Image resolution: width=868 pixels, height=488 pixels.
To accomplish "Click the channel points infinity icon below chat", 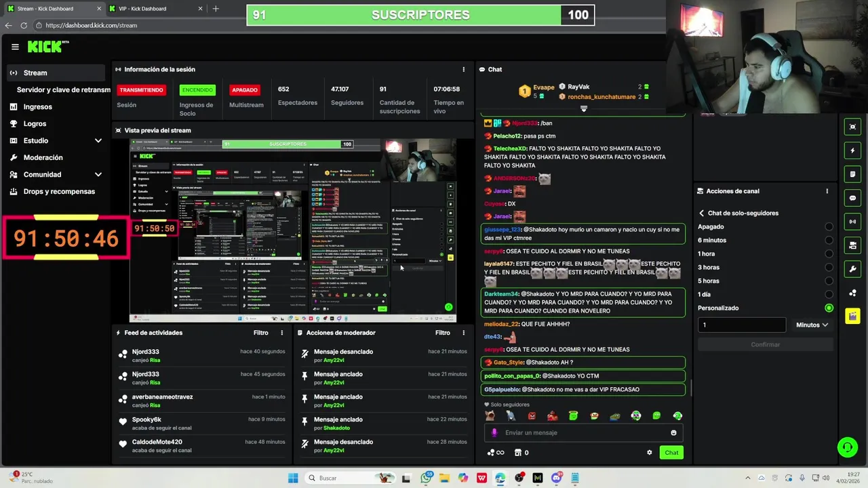I will tap(496, 453).
